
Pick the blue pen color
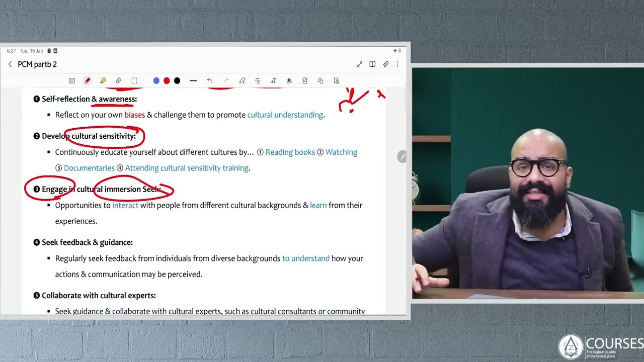point(156,80)
